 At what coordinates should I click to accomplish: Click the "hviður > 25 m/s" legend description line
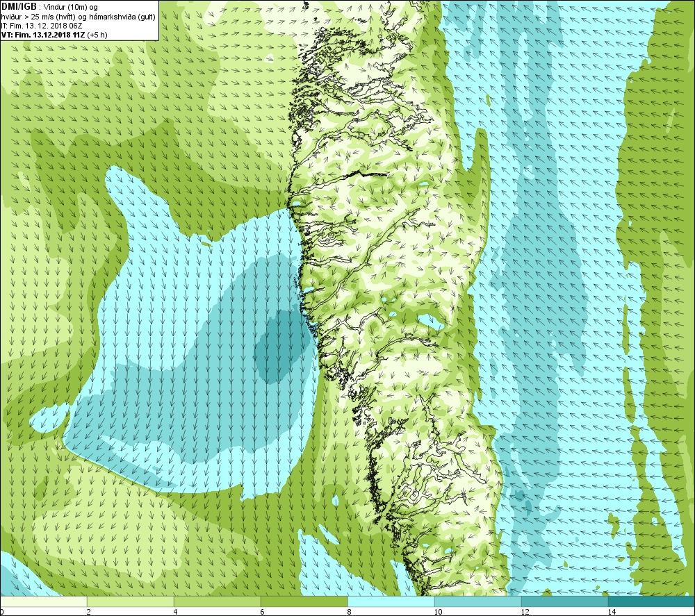coord(79,17)
